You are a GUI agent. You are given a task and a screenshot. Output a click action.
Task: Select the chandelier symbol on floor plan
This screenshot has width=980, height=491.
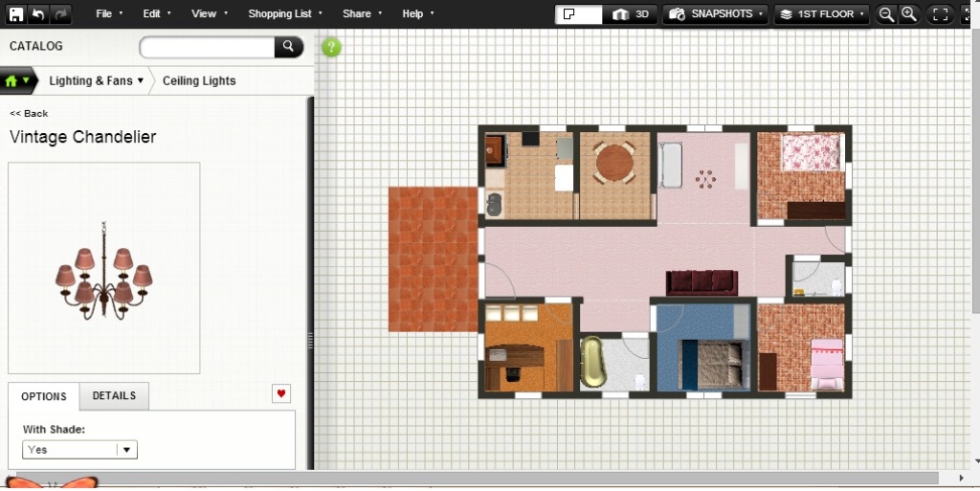[x=705, y=179]
